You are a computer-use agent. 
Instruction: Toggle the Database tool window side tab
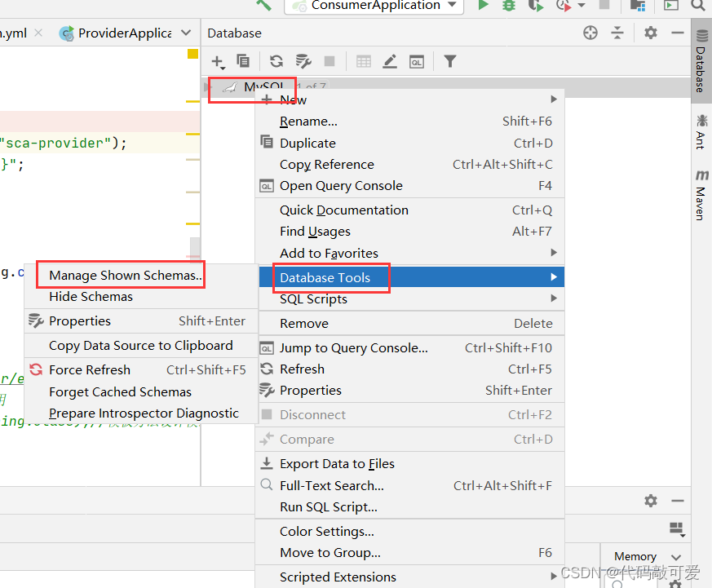tap(701, 61)
